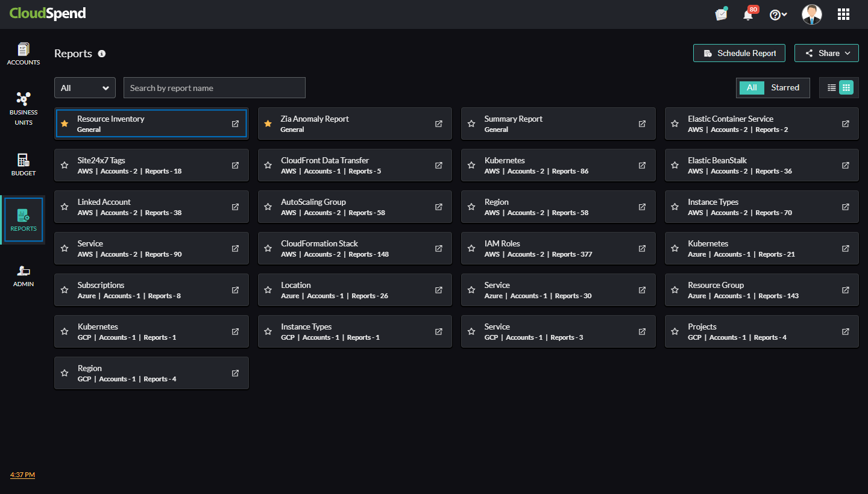
Task: Open notifications via the bell icon
Action: (x=748, y=14)
